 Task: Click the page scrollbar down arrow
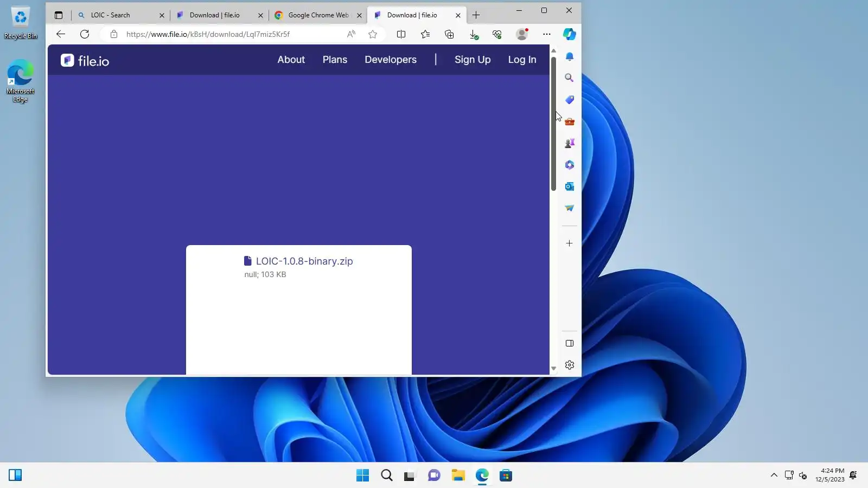553,369
